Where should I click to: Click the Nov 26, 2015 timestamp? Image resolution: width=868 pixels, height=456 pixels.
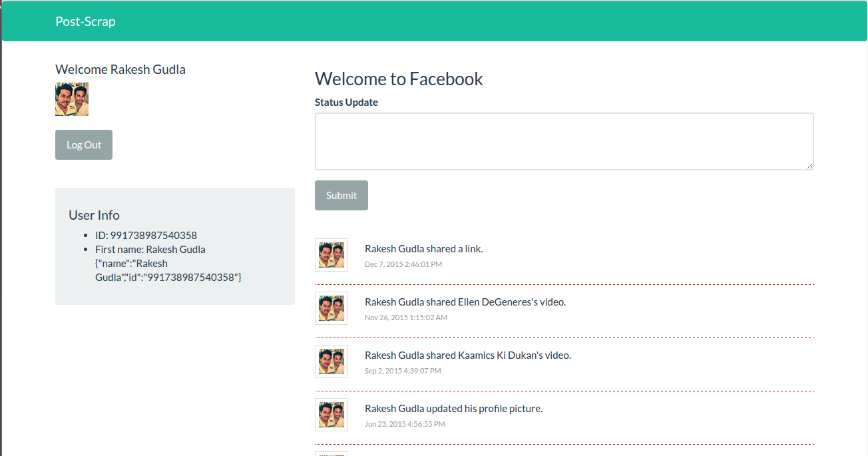pyautogui.click(x=406, y=317)
